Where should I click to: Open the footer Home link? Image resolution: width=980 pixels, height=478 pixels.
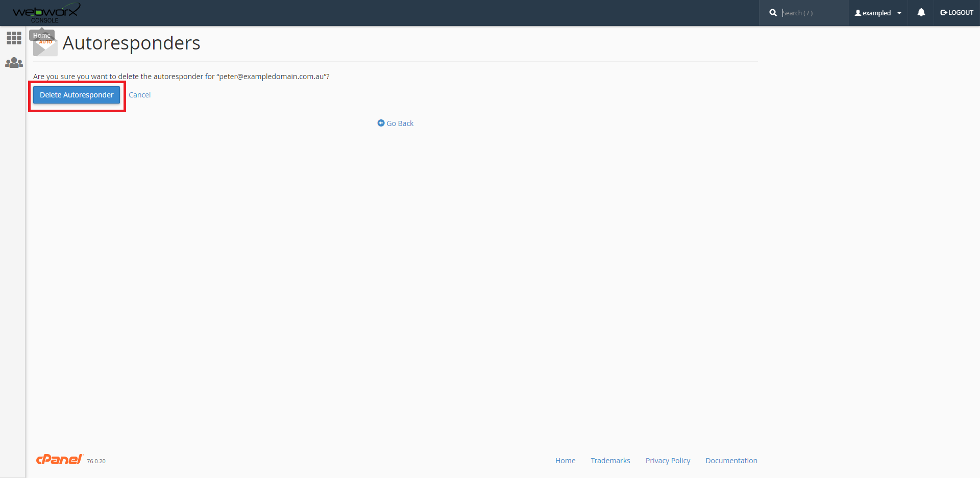point(565,461)
